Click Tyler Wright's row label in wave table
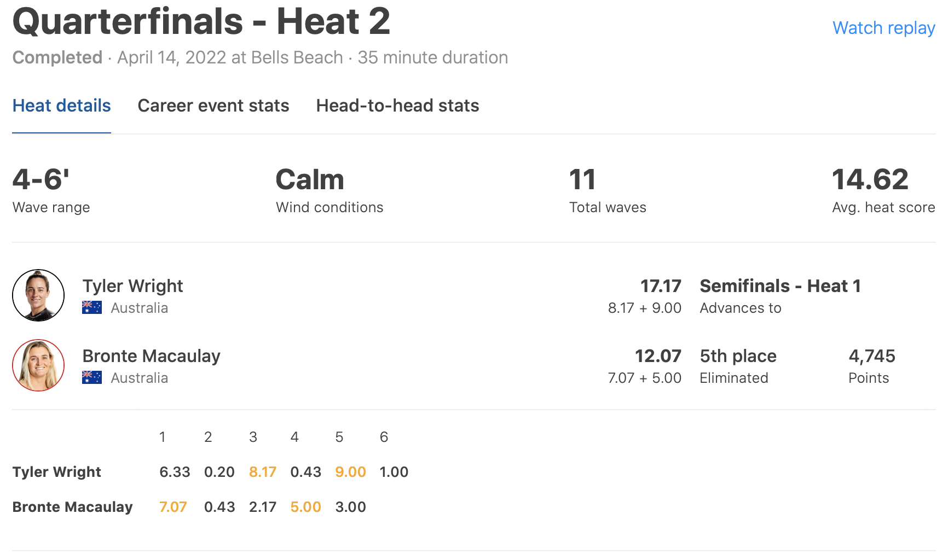This screenshot has width=948, height=560. point(57,472)
